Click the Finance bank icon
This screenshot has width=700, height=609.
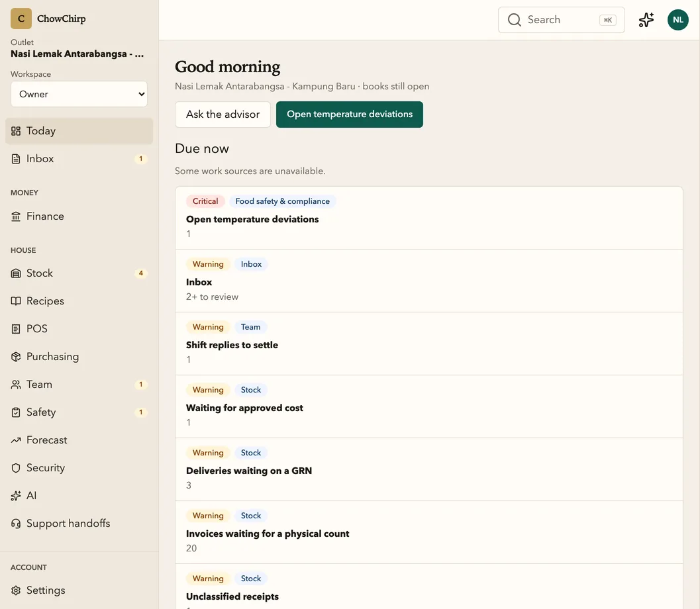coord(16,216)
